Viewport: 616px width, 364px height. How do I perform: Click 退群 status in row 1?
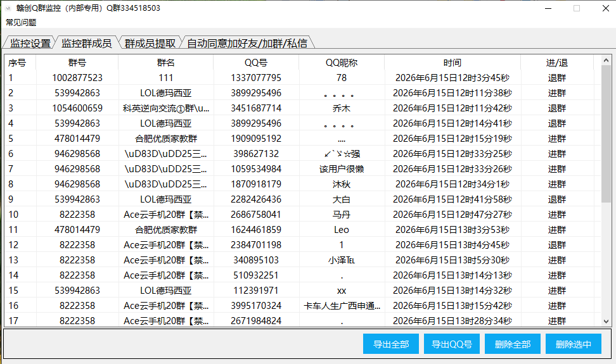(557, 78)
